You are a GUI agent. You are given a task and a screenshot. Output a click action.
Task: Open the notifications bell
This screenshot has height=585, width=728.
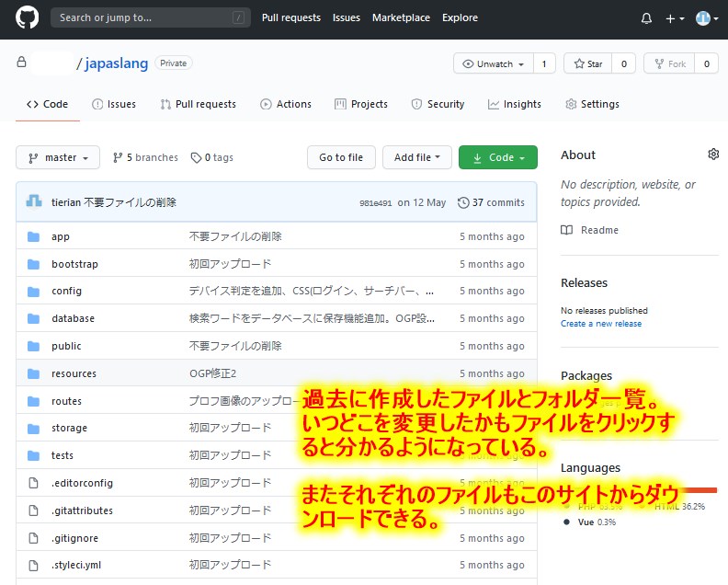coord(646,18)
